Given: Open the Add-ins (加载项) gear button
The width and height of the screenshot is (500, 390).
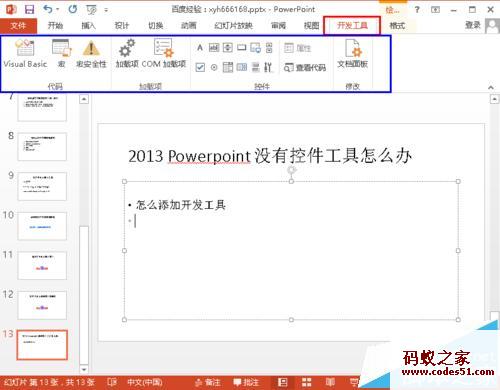Looking at the screenshot, I should tap(127, 54).
